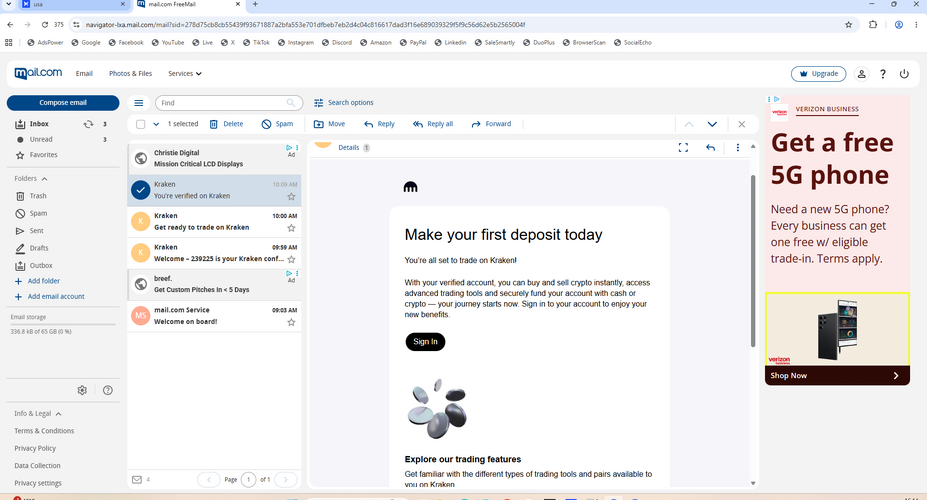Screen dimensions: 927x500
Task: Open 'Welcome on board!' mail.com Service email
Action: [214, 316]
